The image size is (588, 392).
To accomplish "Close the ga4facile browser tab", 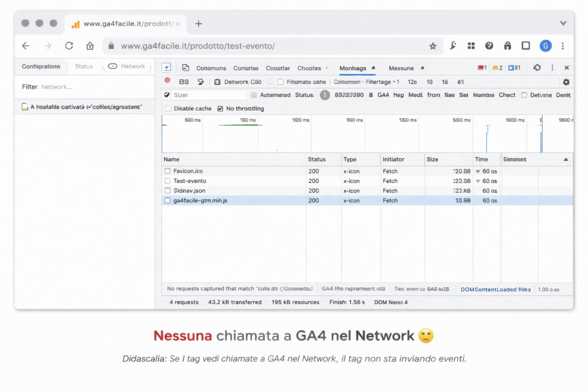I will [178, 24].
